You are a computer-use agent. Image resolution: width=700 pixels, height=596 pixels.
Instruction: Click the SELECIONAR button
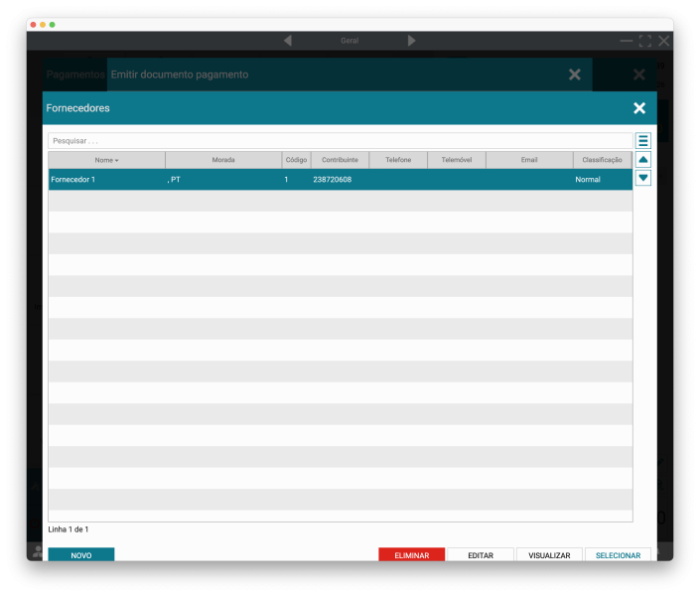point(618,555)
